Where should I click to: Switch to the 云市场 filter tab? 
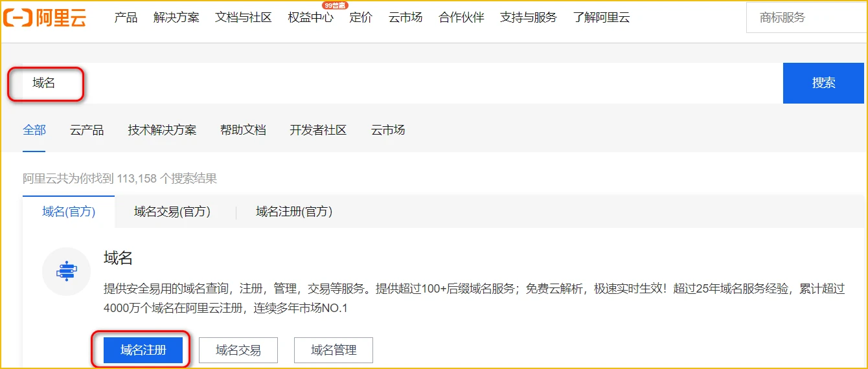point(388,130)
